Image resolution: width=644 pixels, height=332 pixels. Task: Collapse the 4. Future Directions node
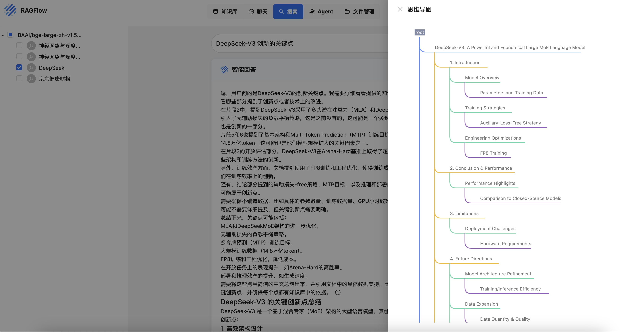tap(471, 259)
